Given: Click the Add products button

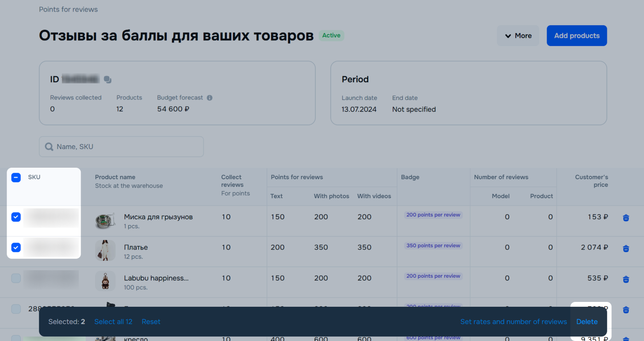Looking at the screenshot, I should 577,36.
